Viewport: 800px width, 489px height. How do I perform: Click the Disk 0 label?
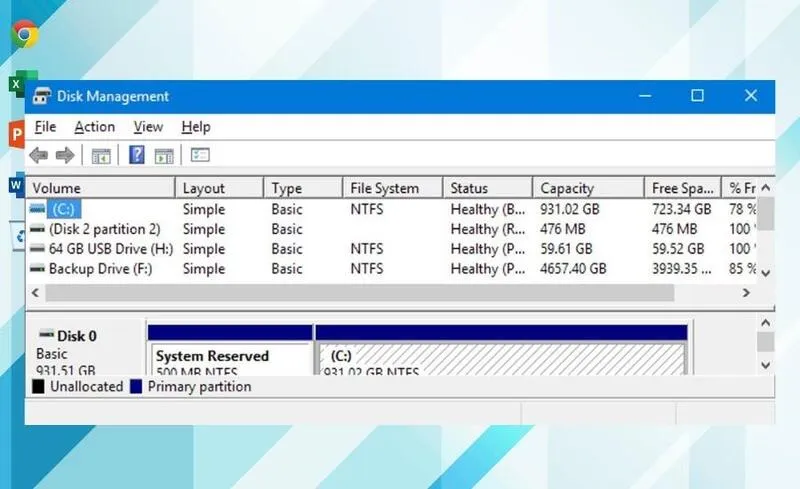pos(77,336)
